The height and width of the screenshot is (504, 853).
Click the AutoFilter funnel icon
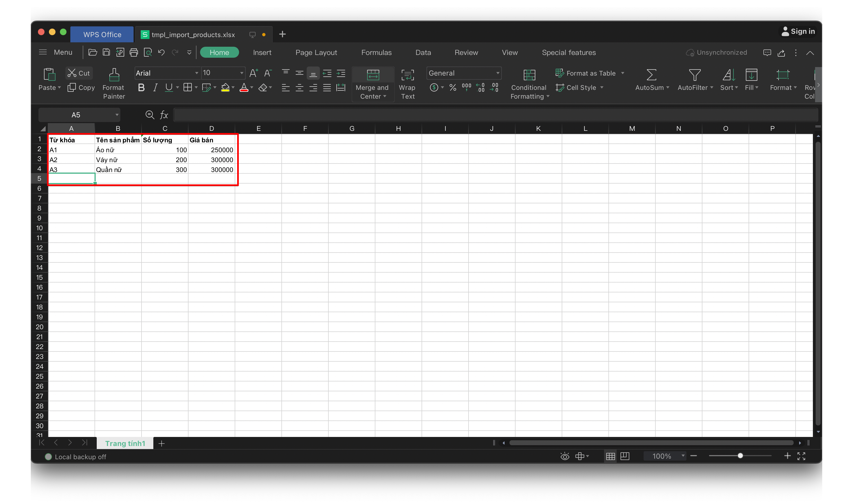tap(694, 75)
